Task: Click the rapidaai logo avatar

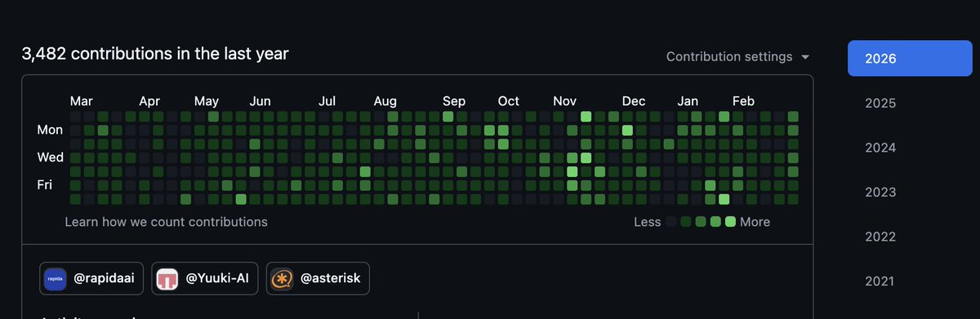Action: click(x=56, y=279)
